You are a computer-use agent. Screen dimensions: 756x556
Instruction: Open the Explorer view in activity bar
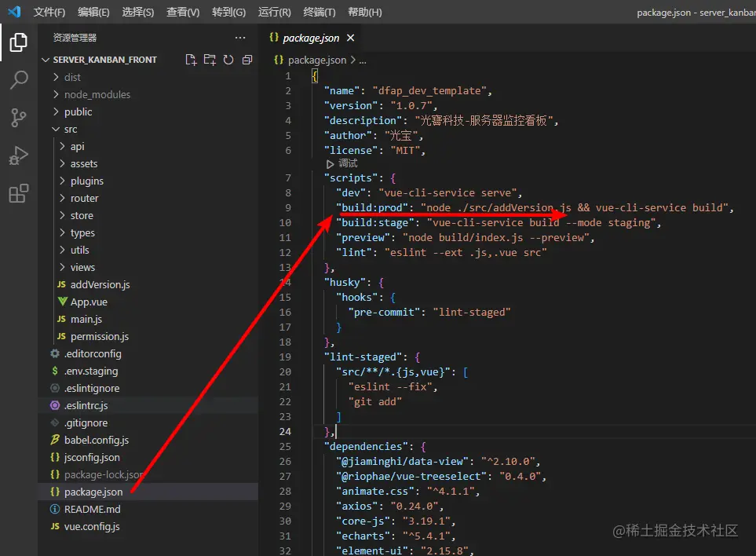(18, 42)
